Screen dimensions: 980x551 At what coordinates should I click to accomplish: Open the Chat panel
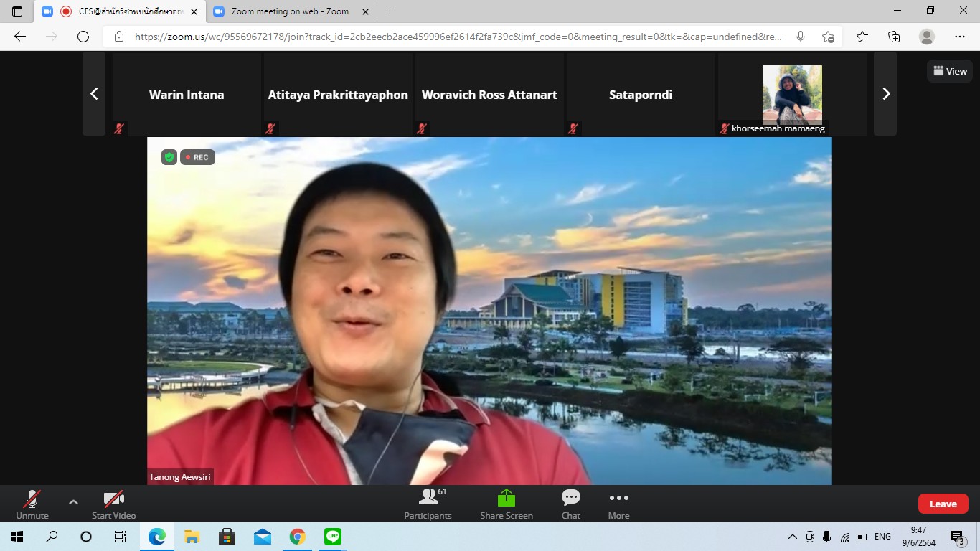(x=570, y=504)
